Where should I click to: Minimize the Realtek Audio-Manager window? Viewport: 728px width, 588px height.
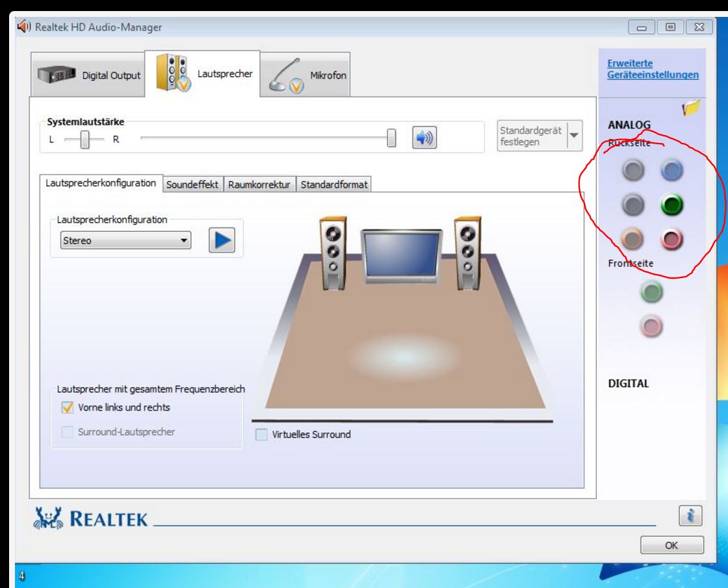tap(642, 27)
